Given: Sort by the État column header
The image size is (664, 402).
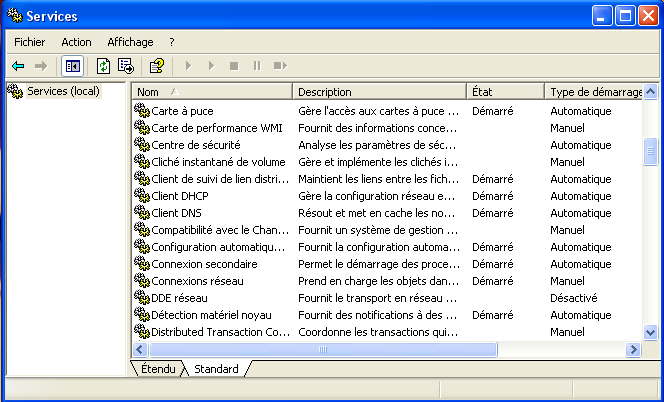Looking at the screenshot, I should (506, 92).
